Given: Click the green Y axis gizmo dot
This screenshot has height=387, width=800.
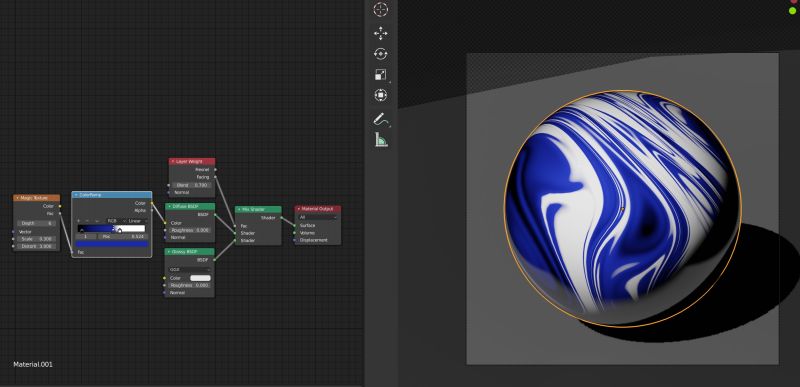Looking at the screenshot, I should click(x=792, y=10).
